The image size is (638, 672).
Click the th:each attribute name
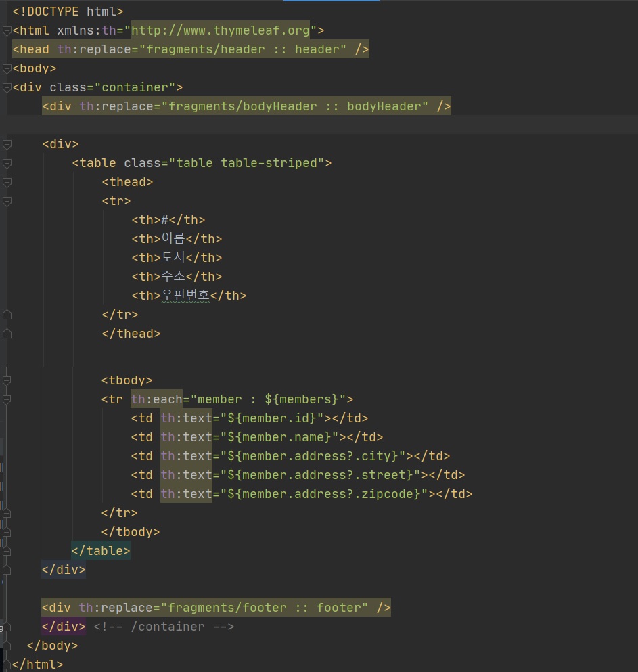tap(157, 399)
